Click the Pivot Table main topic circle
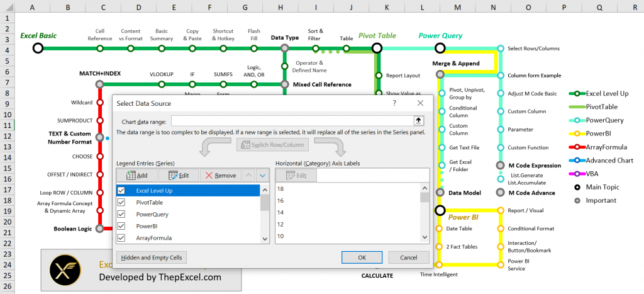 tap(377, 48)
